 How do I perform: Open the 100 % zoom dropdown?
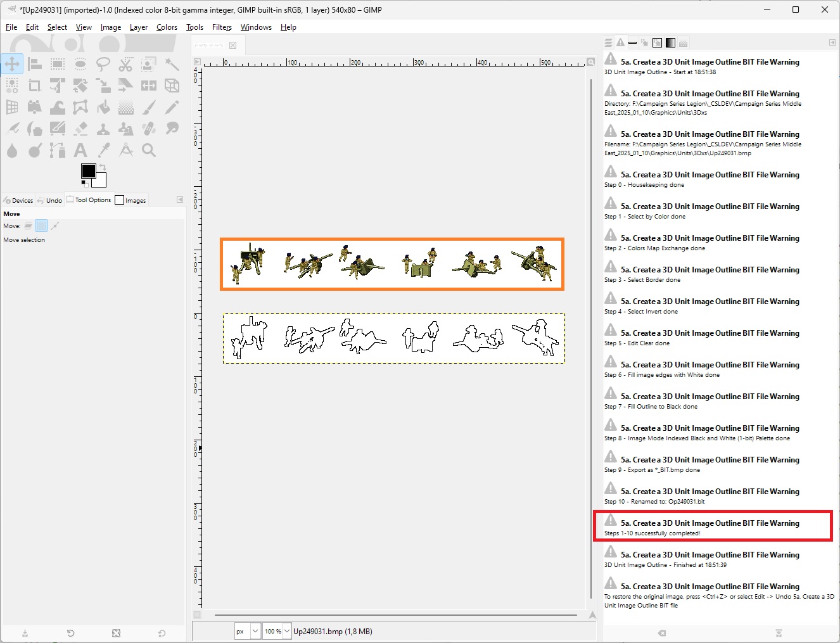click(x=277, y=631)
